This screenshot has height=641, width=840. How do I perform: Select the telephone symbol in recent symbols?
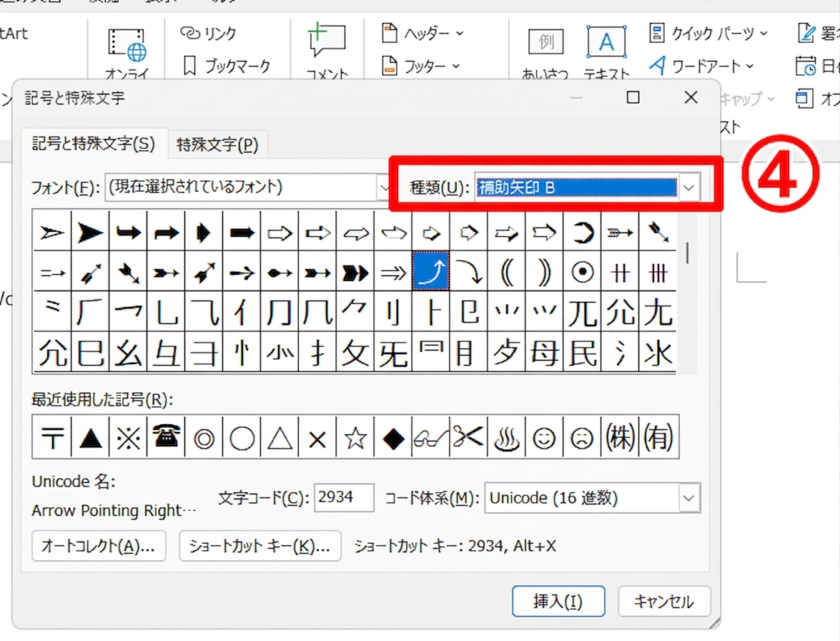pyautogui.click(x=166, y=436)
